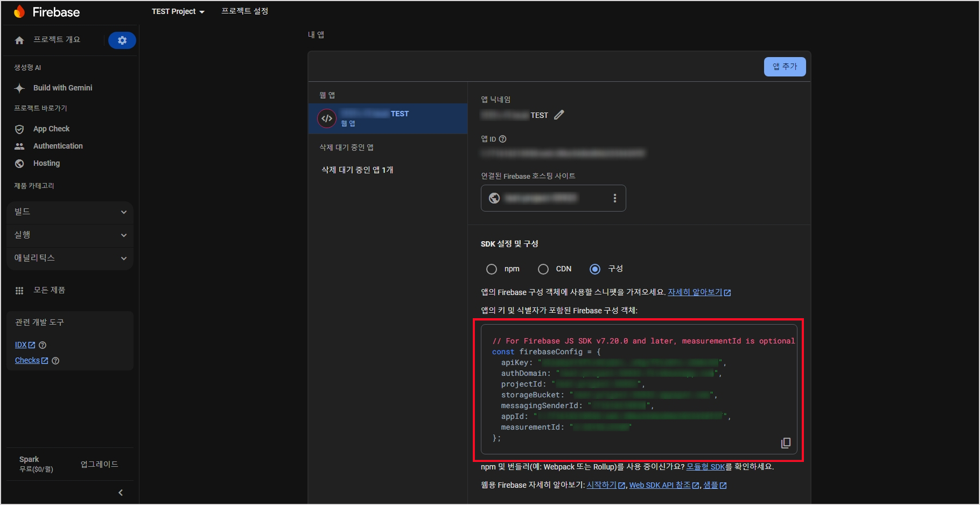
Task: Open 삭제 대기 중인 앱 1개 item
Action: coord(358,170)
